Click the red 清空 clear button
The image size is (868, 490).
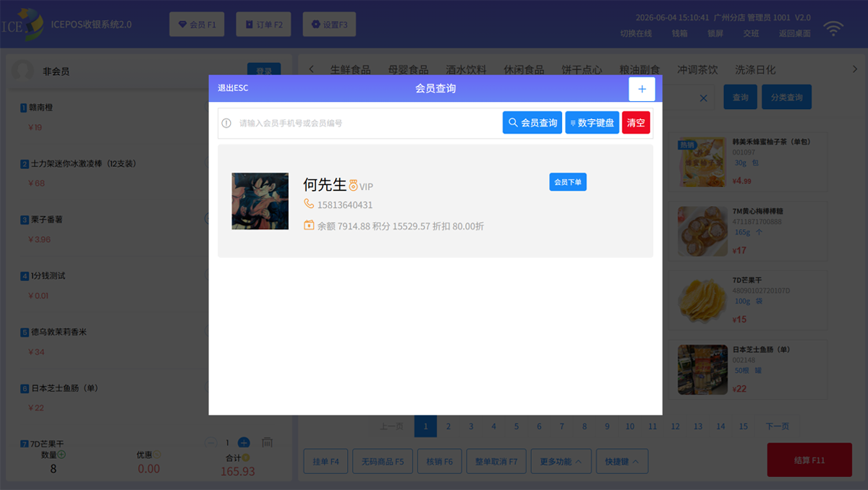(x=636, y=123)
